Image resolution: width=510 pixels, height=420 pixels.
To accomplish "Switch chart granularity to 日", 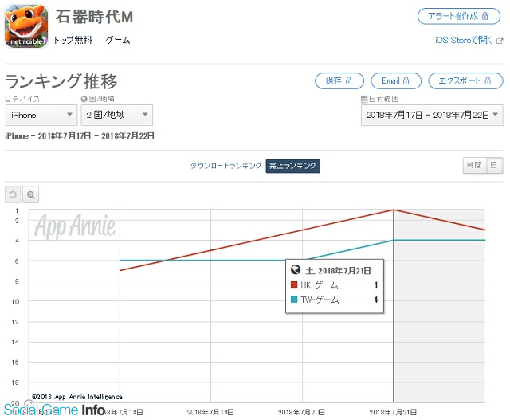I will (x=494, y=165).
